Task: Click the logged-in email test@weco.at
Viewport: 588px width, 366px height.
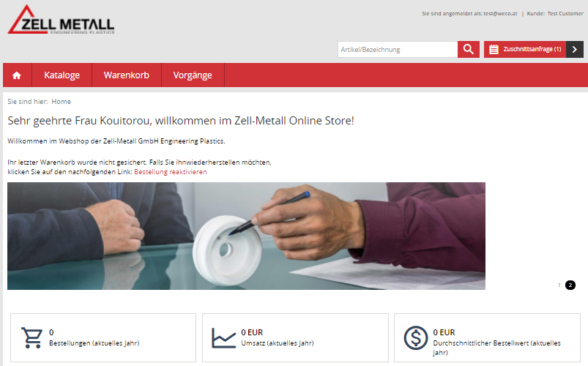Action: point(500,13)
